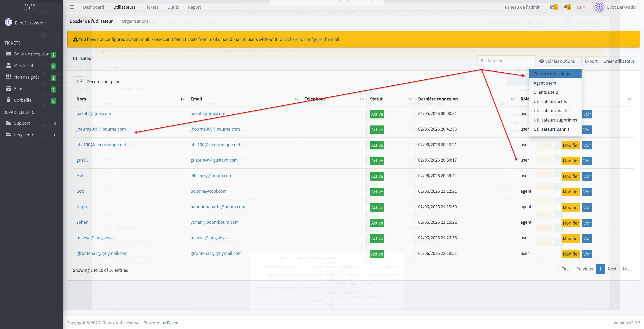644x329 pixels.
Task: Select Tous les utilisateurs option
Action: click(x=555, y=74)
